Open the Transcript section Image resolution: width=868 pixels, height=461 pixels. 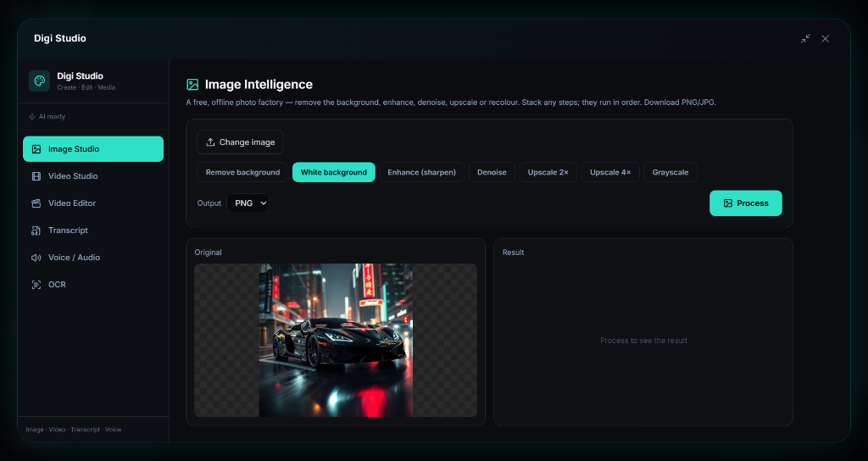(93, 230)
